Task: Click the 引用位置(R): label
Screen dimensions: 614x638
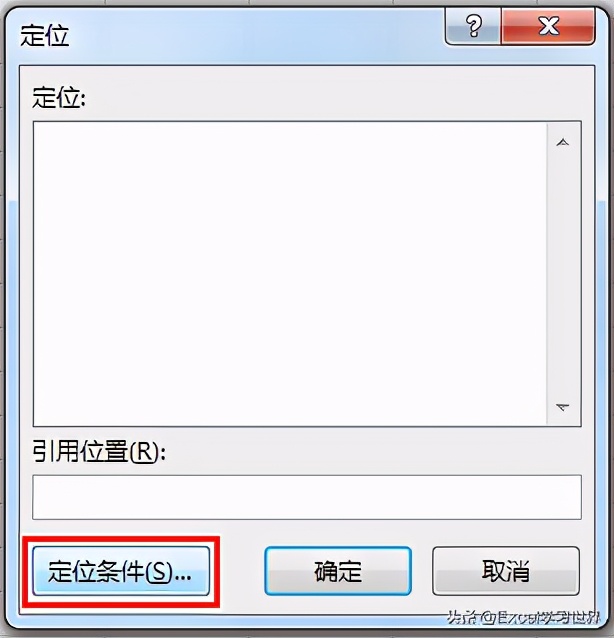Action: [99, 452]
